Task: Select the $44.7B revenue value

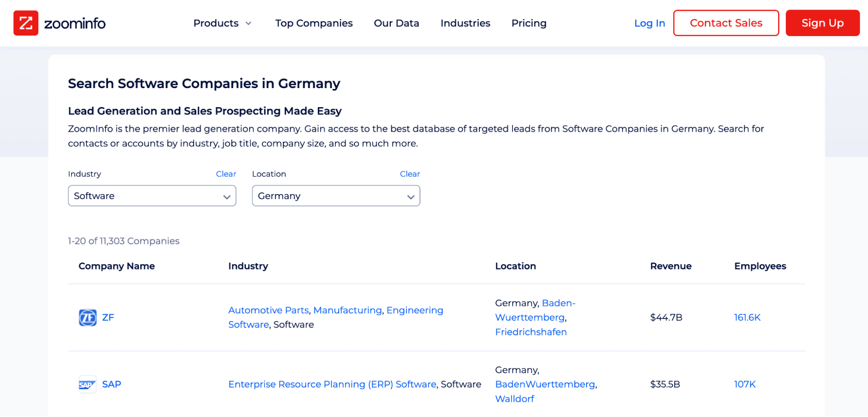Action: tap(666, 318)
